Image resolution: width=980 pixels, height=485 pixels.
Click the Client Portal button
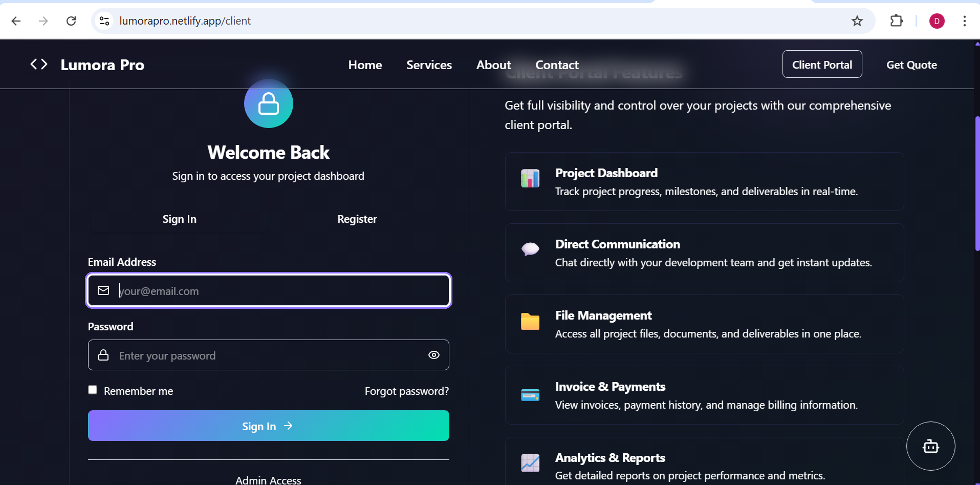pyautogui.click(x=822, y=65)
